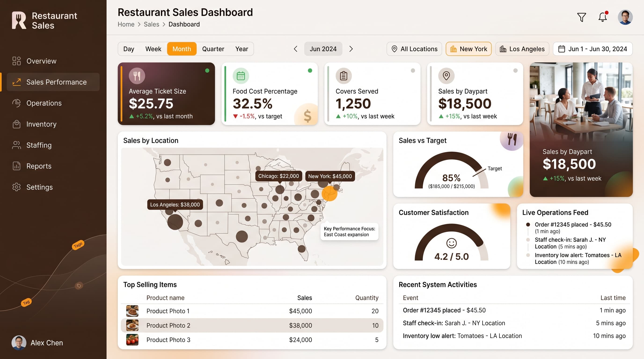Sort by Product name column header

click(165, 298)
